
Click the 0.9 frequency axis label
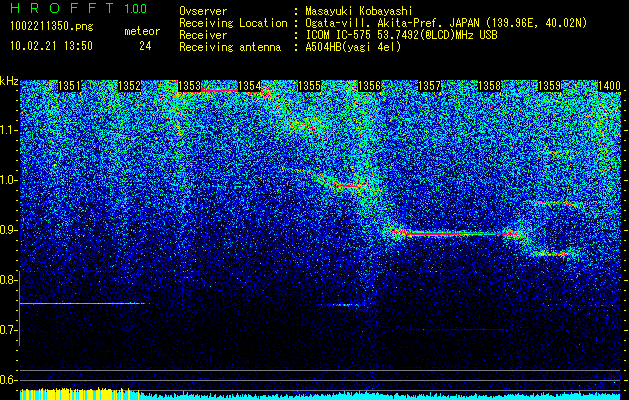[8, 230]
